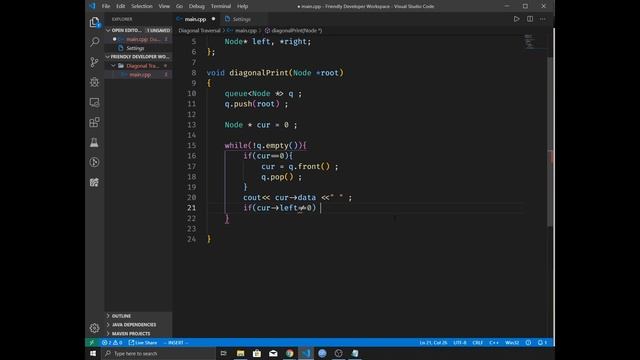
Task: Open the Go menu
Action: (179, 6)
